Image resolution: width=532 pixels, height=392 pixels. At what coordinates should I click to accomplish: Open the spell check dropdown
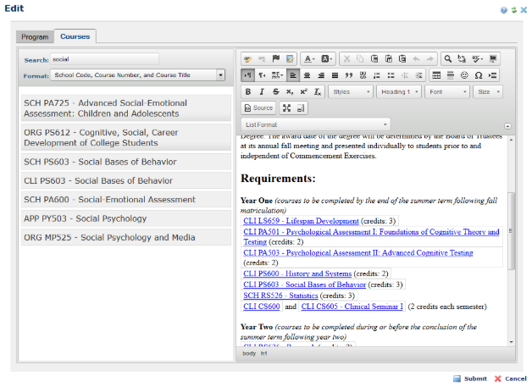point(477,59)
